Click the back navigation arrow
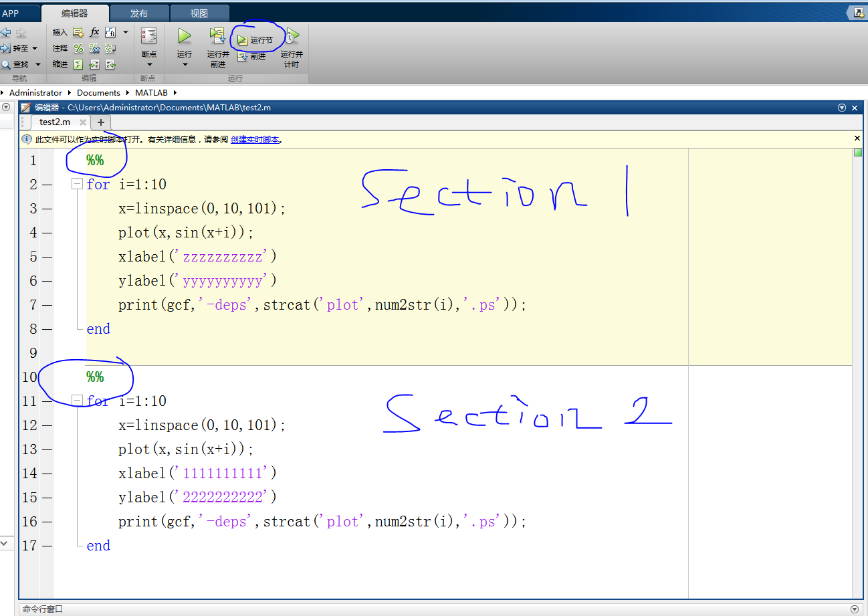 pyautogui.click(x=6, y=32)
